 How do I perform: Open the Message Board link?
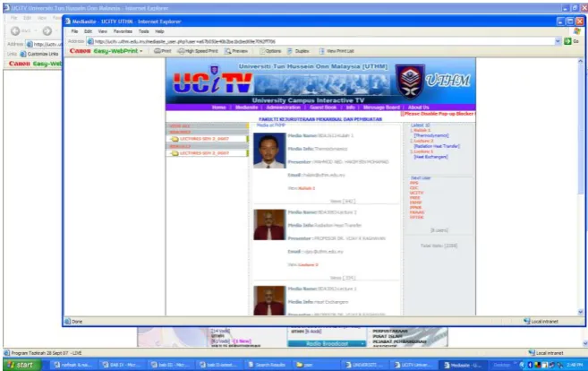381,108
